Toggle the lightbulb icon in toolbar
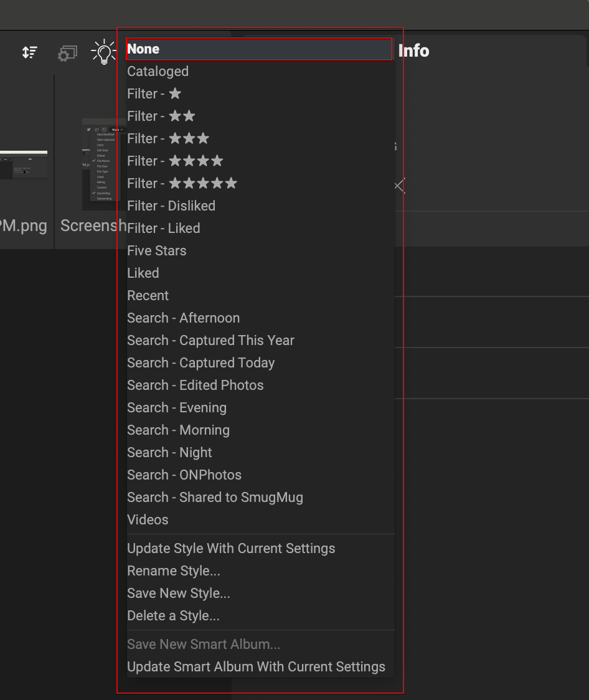Viewport: 589px width, 700px height. (103, 52)
